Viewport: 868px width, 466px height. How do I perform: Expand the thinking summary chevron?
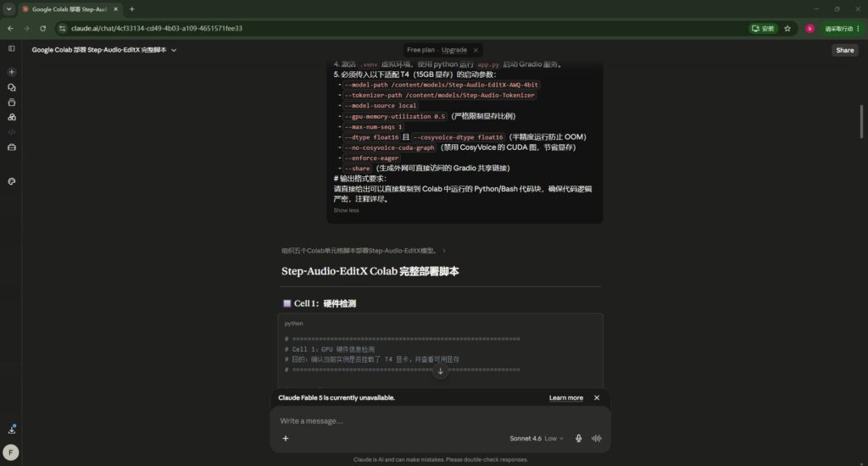click(444, 251)
